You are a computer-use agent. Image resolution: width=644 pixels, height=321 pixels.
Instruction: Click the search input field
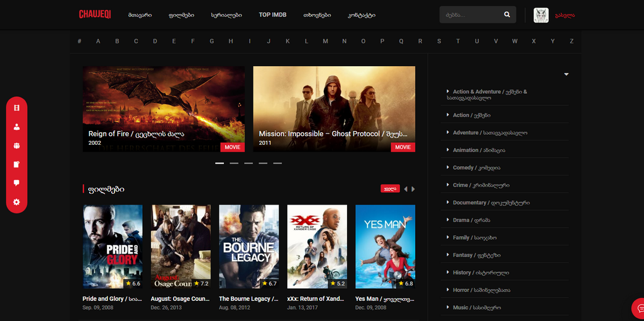[x=470, y=15]
